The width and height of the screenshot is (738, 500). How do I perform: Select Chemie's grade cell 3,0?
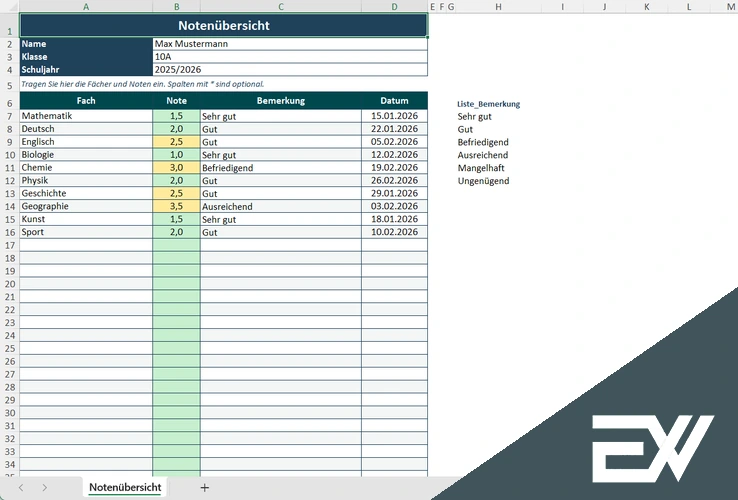(x=176, y=168)
